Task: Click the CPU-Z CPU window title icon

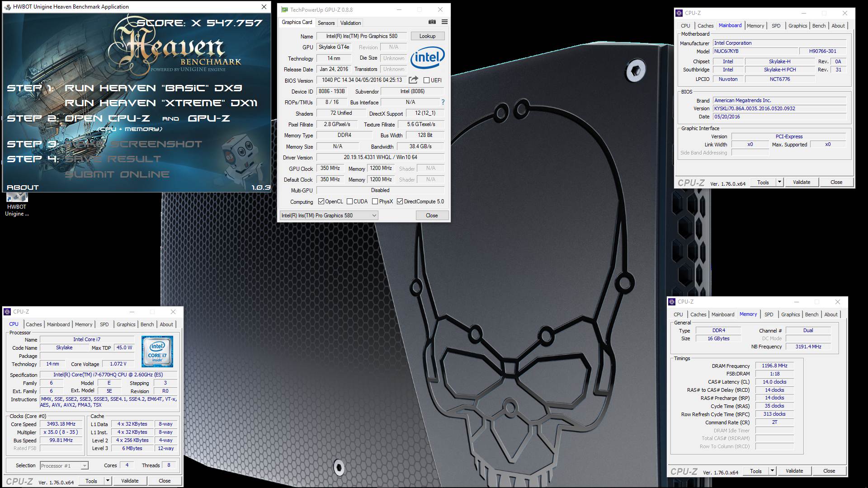Action: click(x=7, y=312)
